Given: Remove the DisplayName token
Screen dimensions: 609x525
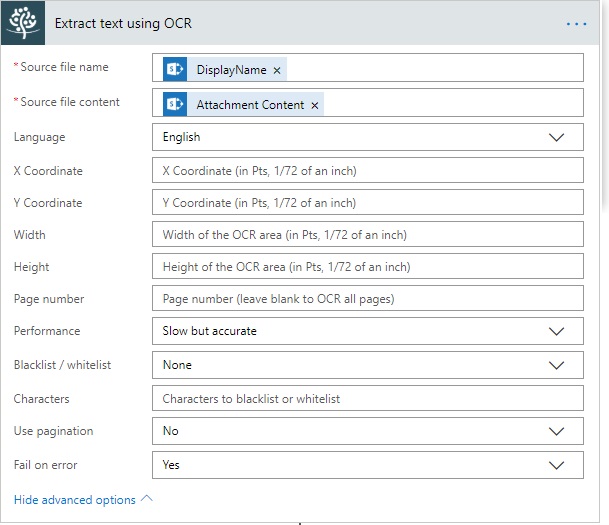Looking at the screenshot, I should [x=277, y=70].
